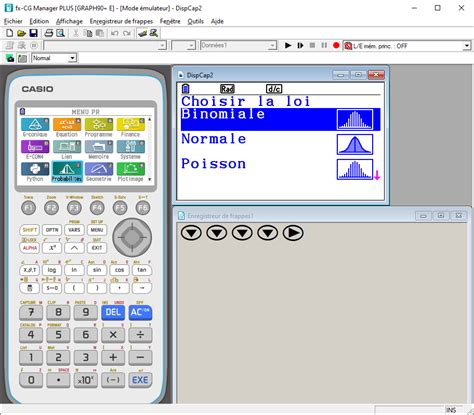Viewport: 474px width, 415px height.
Task: Open the Géométrie app icon
Action: coord(99,172)
